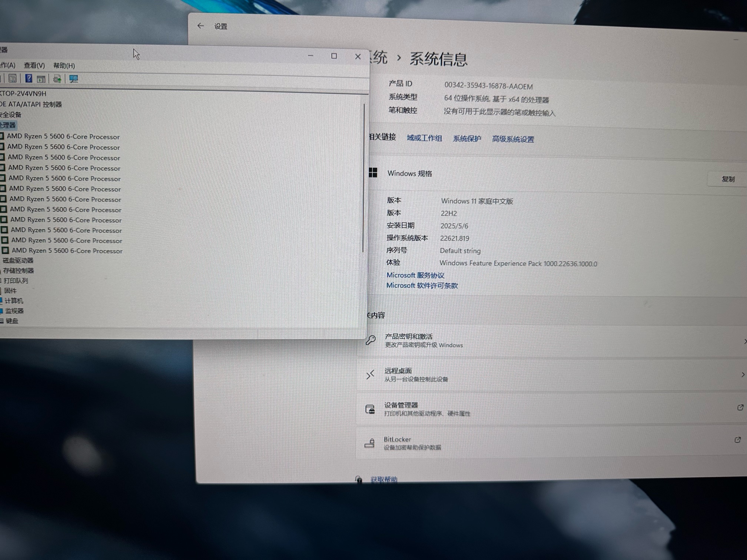
Task: Open 产品密钥和激活 settings row
Action: click(552, 341)
